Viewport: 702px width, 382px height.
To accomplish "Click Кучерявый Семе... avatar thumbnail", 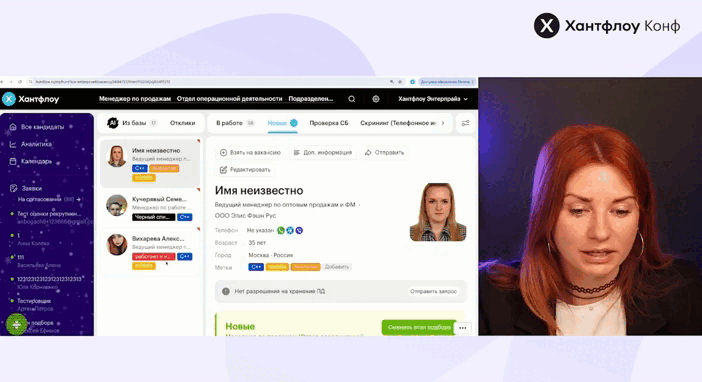I will point(117,205).
